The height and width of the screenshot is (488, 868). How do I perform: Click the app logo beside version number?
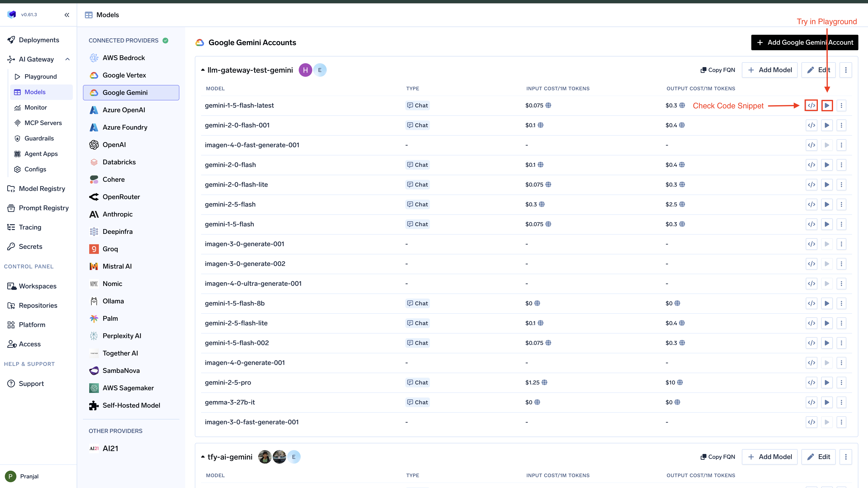pos(12,14)
